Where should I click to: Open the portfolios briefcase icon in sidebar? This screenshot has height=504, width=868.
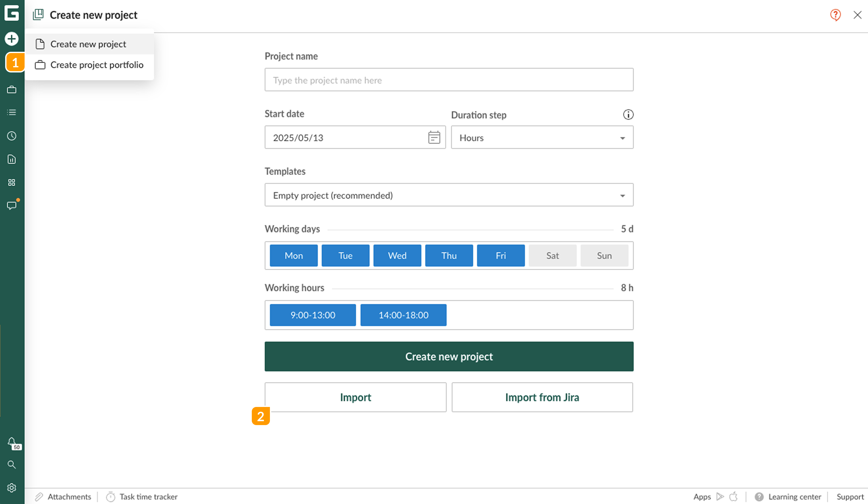pyautogui.click(x=12, y=90)
